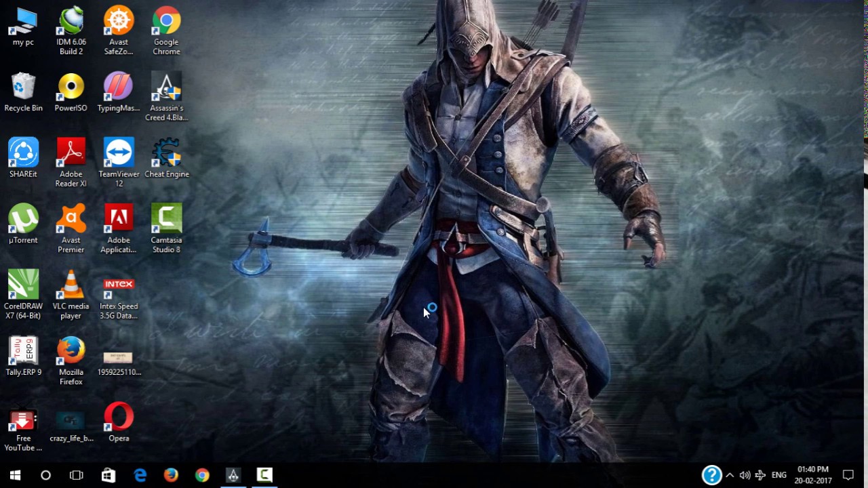Open the my pc desktop icon
This screenshot has height=488, width=868.
23,27
